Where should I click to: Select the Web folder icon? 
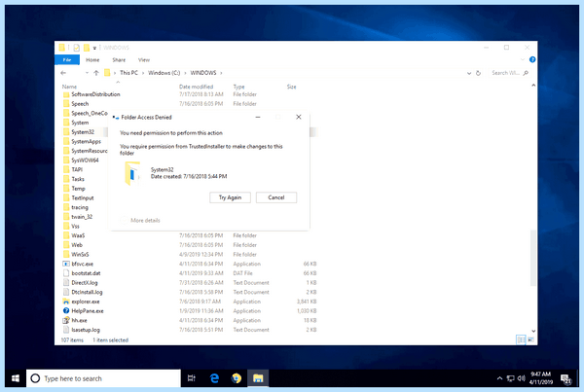[x=66, y=245]
